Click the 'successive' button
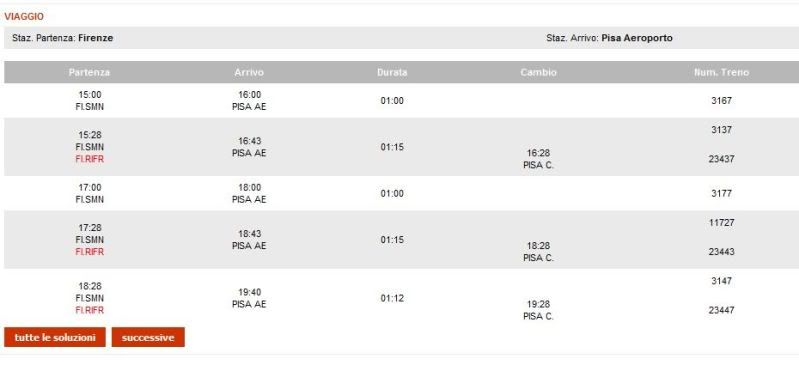 click(x=148, y=337)
